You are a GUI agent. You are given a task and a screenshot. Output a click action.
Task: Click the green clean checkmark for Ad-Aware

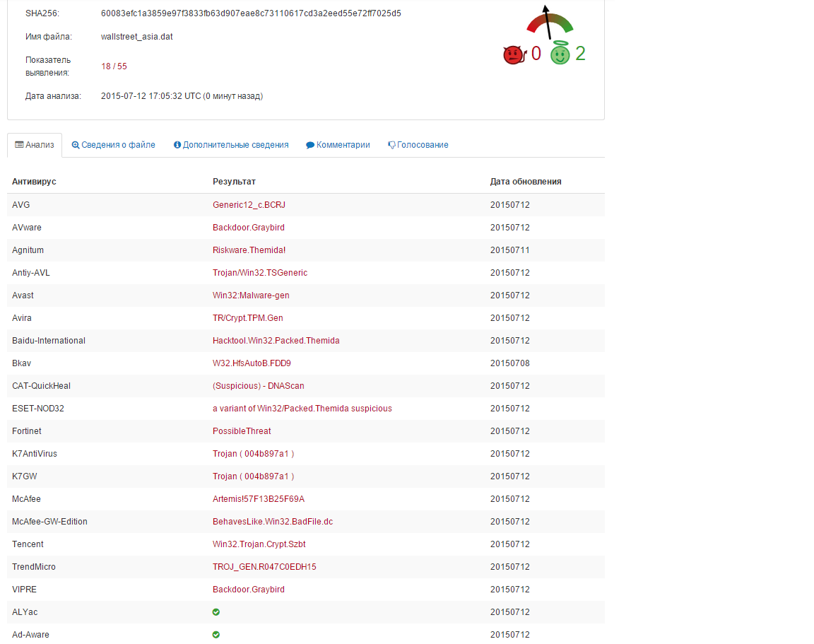216,635
